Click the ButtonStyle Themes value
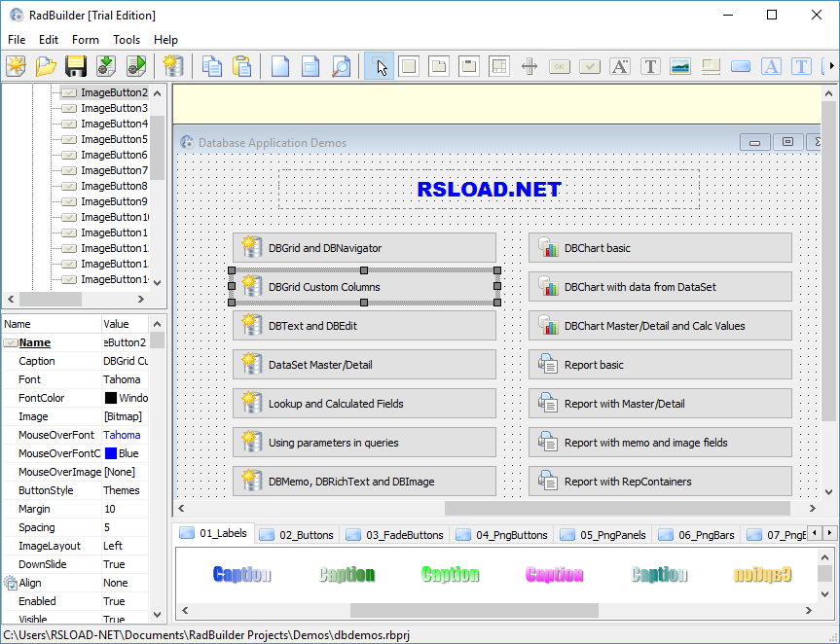This screenshot has width=840, height=644. point(122,490)
